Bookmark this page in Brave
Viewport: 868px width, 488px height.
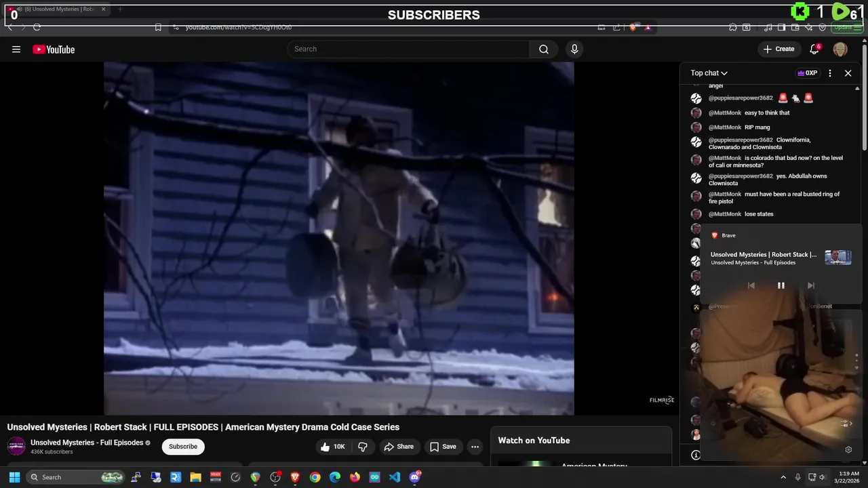[x=158, y=27]
